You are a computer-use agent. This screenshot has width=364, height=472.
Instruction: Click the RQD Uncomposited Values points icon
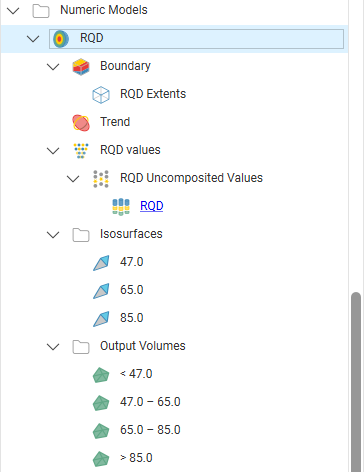pyautogui.click(x=101, y=179)
